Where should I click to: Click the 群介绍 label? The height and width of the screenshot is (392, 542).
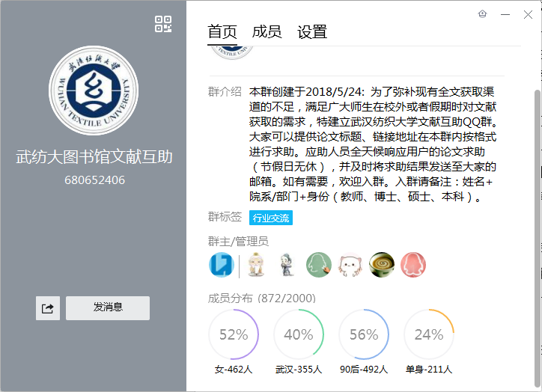(225, 91)
